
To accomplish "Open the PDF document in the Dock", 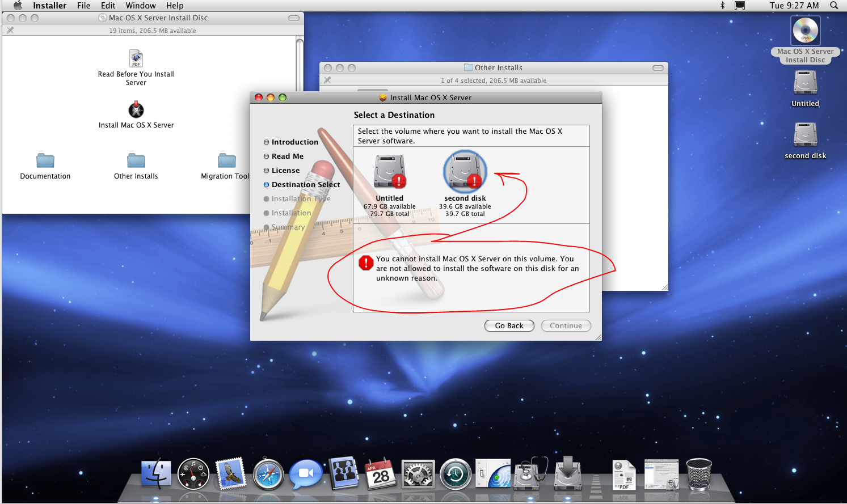I will click(624, 475).
